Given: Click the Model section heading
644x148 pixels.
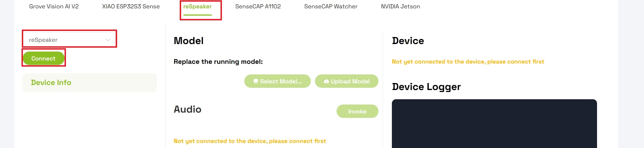Looking at the screenshot, I should (x=189, y=41).
